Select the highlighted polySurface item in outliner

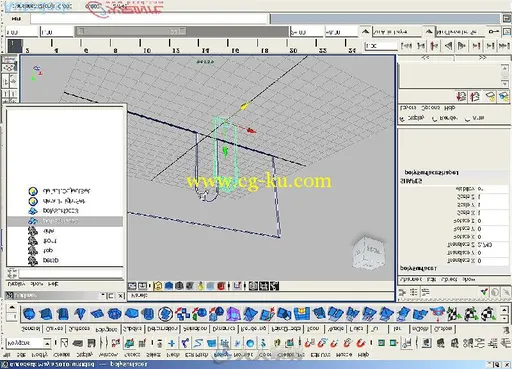[x=65, y=221]
